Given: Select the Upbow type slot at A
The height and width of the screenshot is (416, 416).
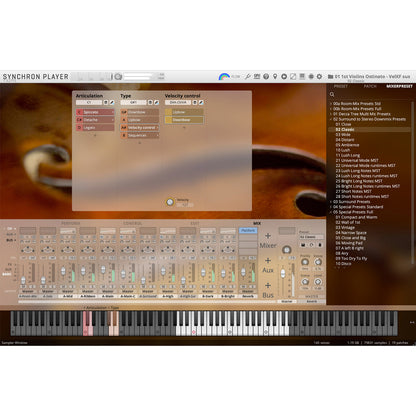Looking at the screenshot, I should (140, 120).
